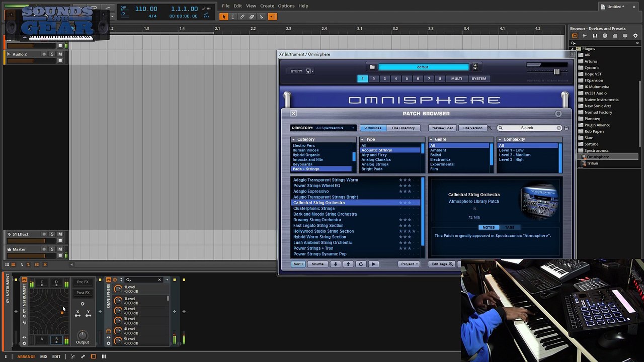
Task: Switch to File Directory view
Action: [x=404, y=128]
